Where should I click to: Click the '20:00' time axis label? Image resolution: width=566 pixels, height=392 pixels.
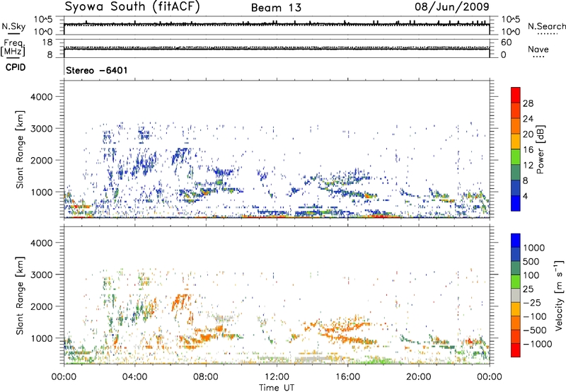pyautogui.click(x=418, y=377)
